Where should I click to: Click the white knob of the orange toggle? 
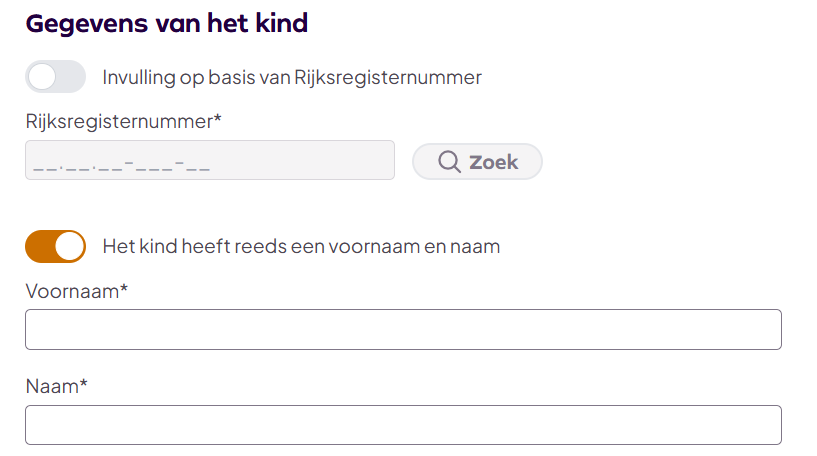(69, 246)
